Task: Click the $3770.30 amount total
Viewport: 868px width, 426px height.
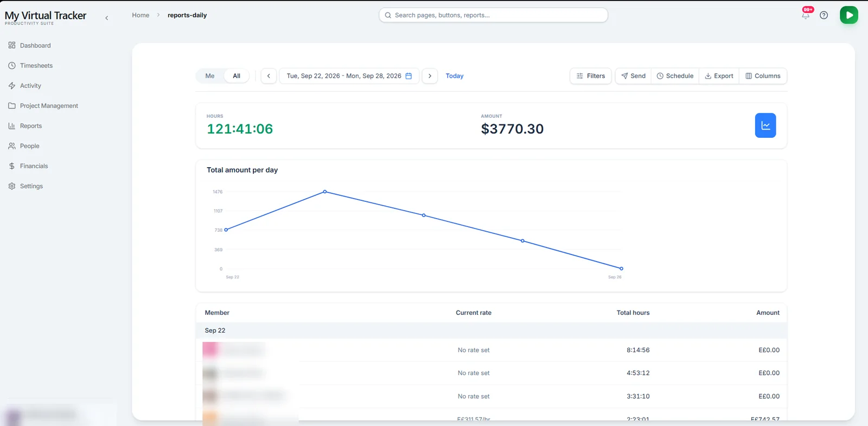Action: 512,129
